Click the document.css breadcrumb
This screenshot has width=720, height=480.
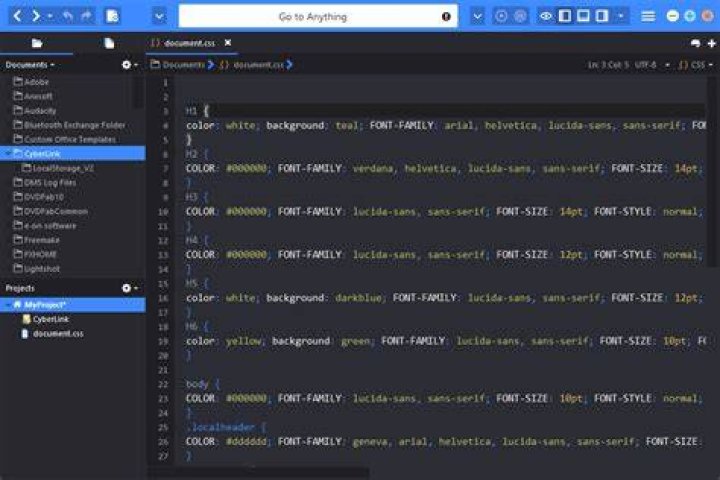click(x=252, y=65)
